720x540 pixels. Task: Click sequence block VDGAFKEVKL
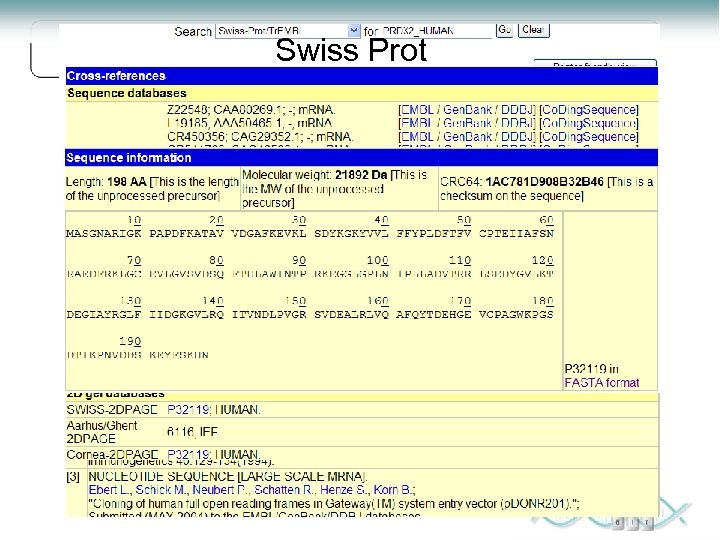point(269,233)
